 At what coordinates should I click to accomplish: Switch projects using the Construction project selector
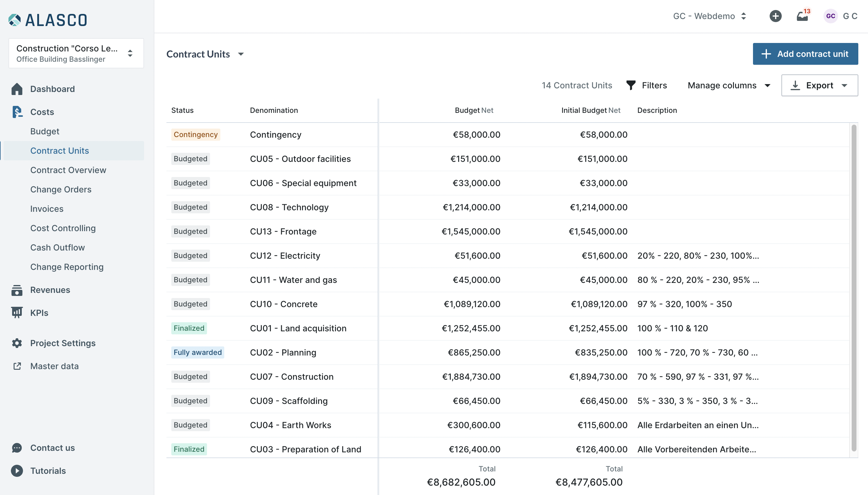point(76,53)
